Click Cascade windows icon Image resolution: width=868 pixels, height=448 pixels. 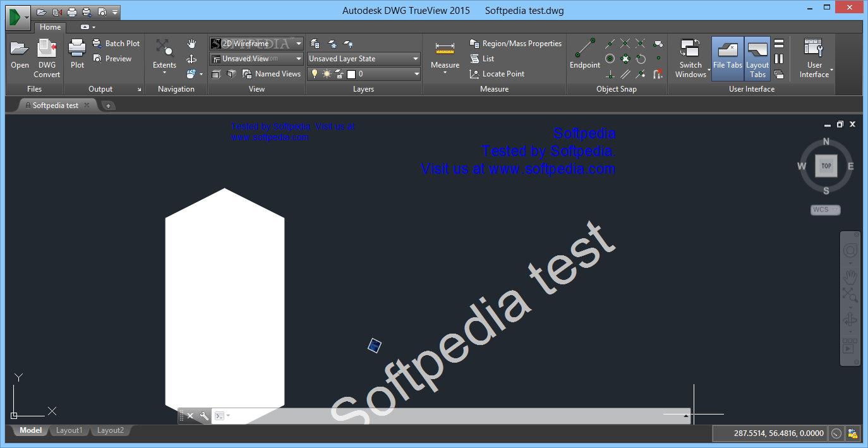[779, 74]
